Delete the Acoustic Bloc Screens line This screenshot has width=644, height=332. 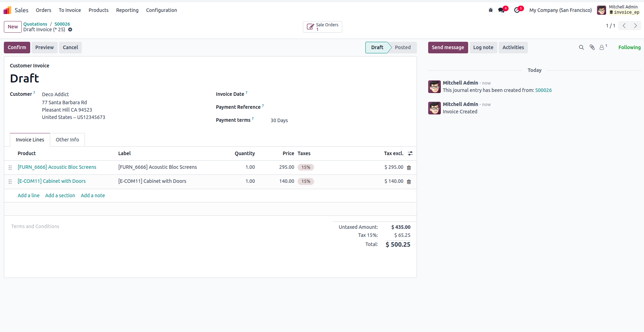[x=409, y=168]
